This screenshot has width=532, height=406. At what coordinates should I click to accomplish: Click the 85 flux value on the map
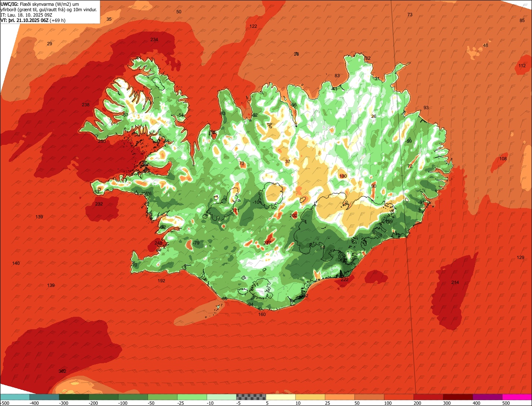coord(522,21)
